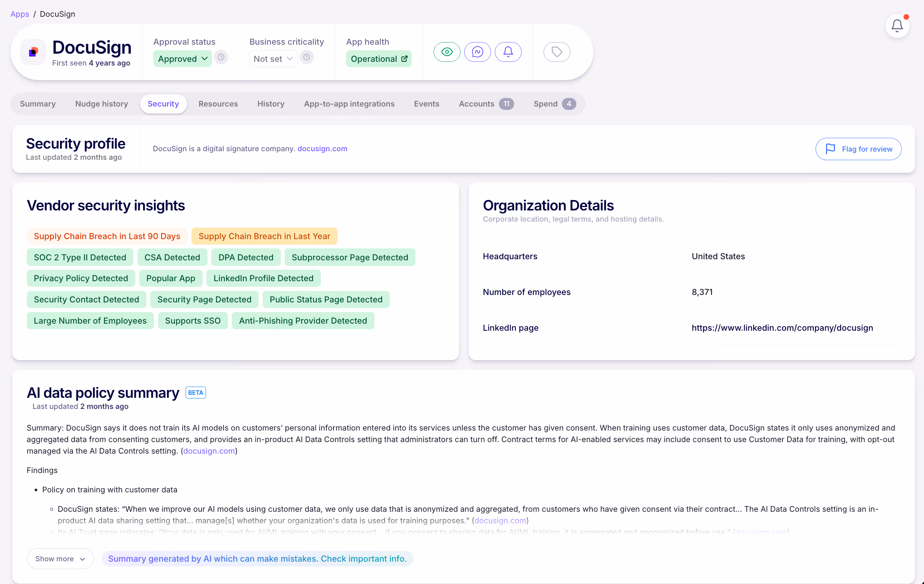Click the Flag for review button
Viewport: 924px width, 584px height.
pyautogui.click(x=858, y=149)
